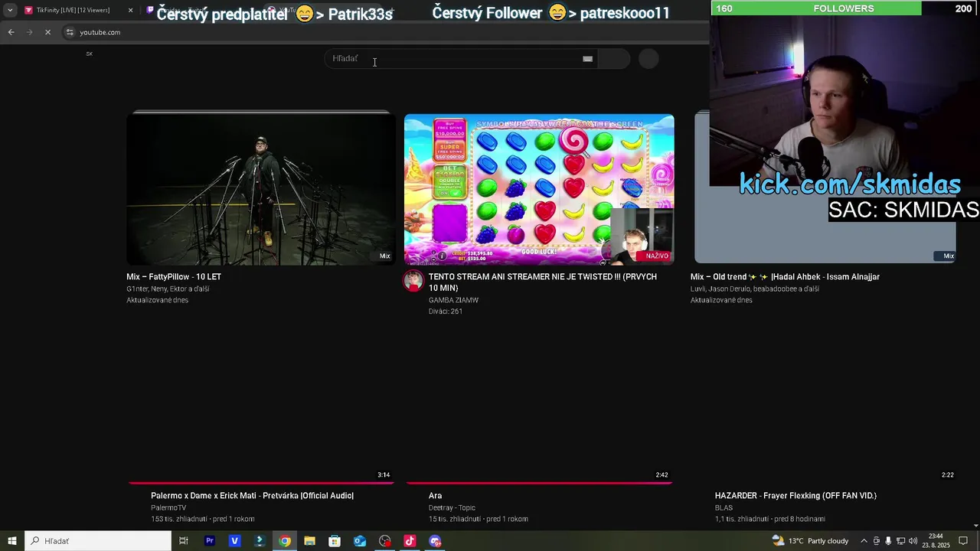Click the GAMBA ZIAMW channel avatar
Screen dimensions: 980x551
pyautogui.click(x=413, y=281)
